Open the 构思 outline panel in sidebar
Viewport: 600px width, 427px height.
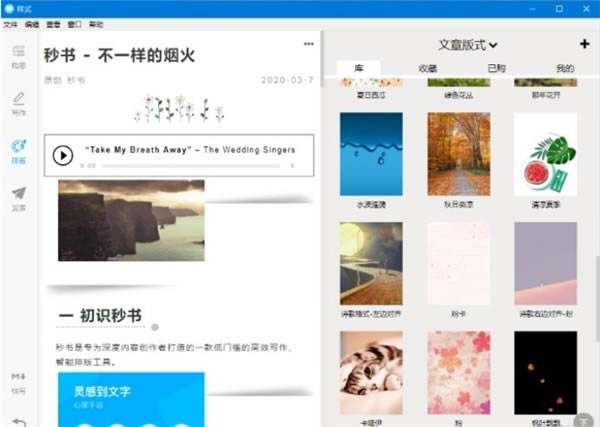click(18, 56)
